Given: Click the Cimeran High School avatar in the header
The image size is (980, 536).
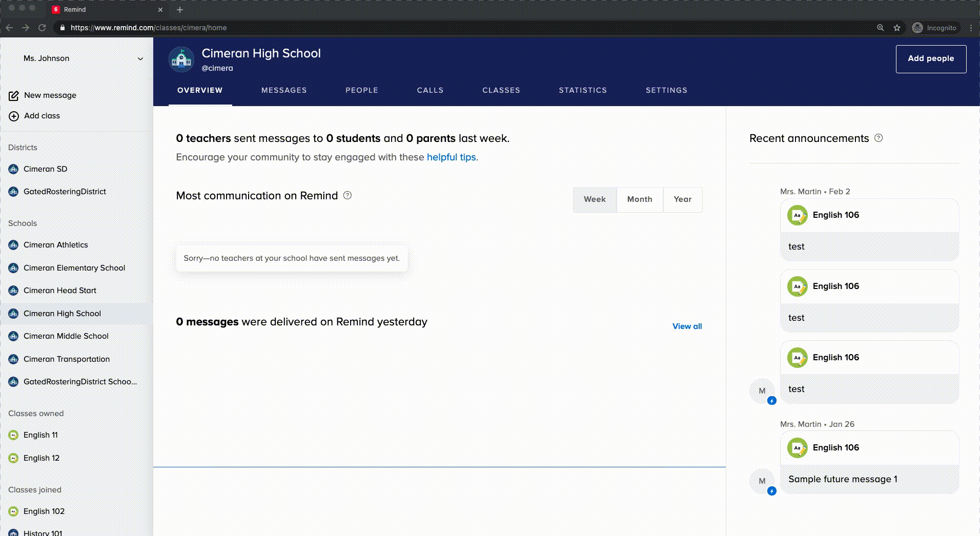Looking at the screenshot, I should (181, 59).
